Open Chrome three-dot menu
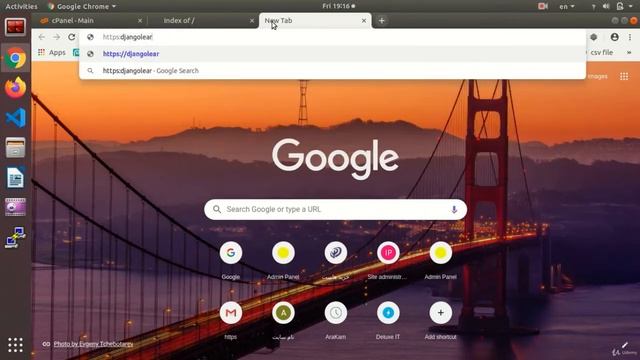The width and height of the screenshot is (640, 360). [x=630, y=37]
